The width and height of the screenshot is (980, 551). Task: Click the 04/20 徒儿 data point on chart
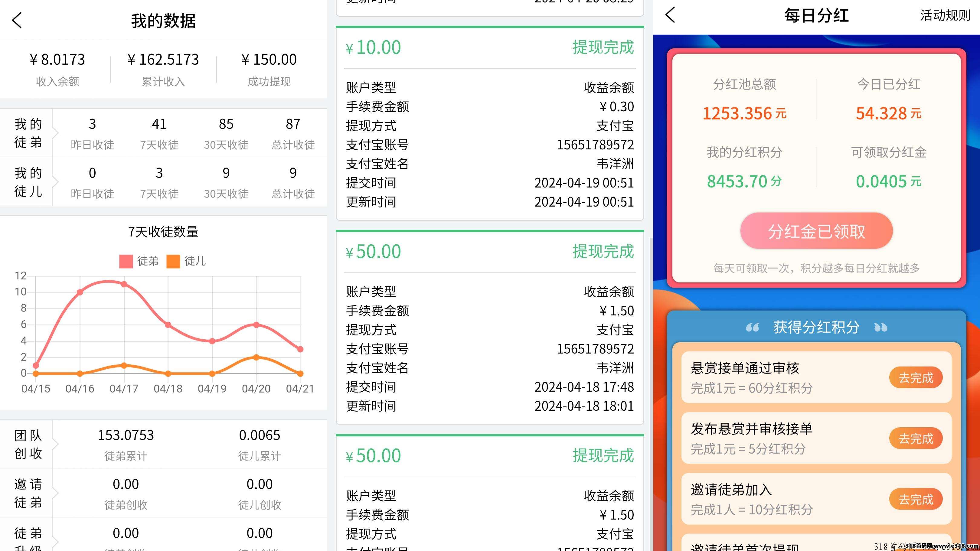[256, 357]
